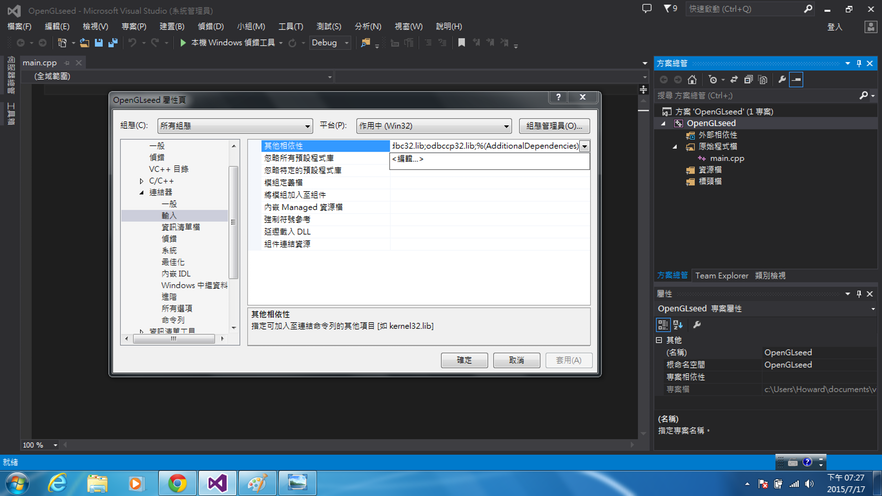This screenshot has width=882, height=496.
Task: Click Visual Studio icon on taskbar
Action: (217, 483)
